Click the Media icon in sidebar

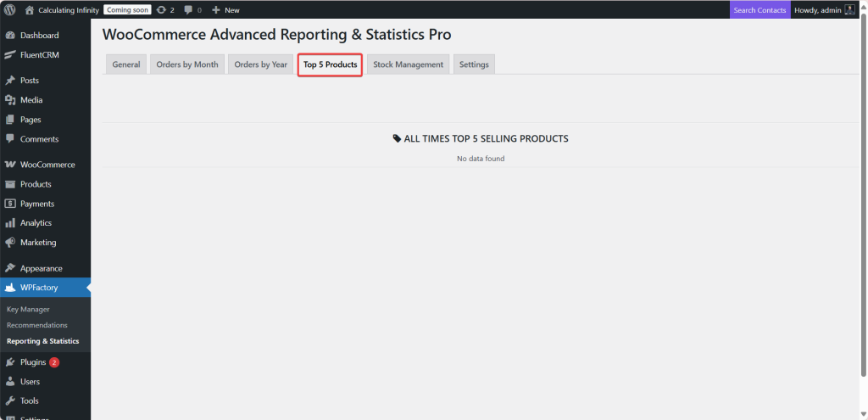coord(10,100)
